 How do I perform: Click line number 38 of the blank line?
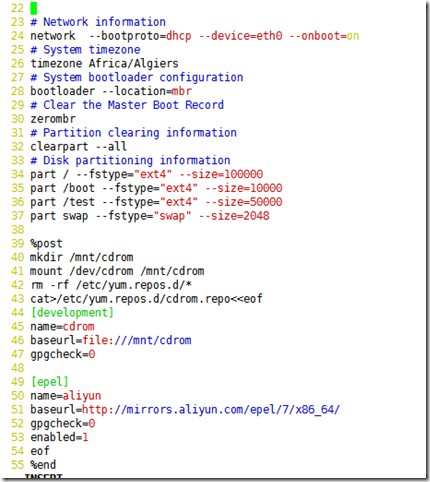click(17, 230)
